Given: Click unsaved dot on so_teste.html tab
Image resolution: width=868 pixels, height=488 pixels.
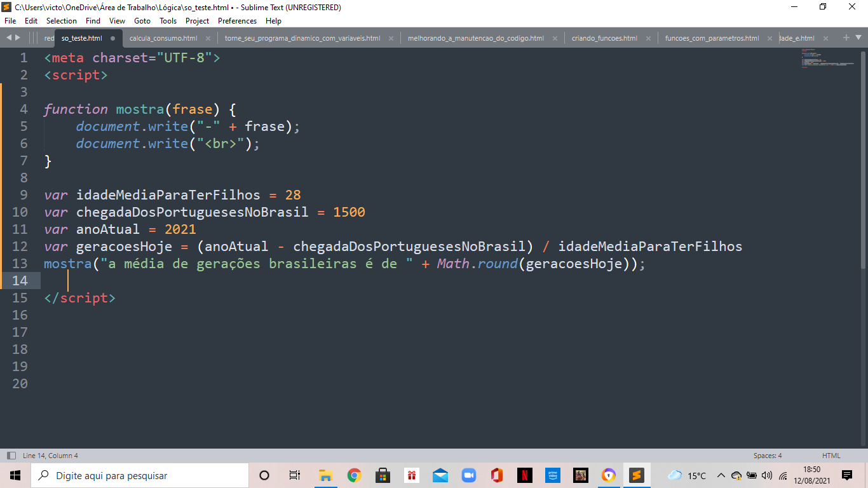Looking at the screenshot, I should 113,38.
